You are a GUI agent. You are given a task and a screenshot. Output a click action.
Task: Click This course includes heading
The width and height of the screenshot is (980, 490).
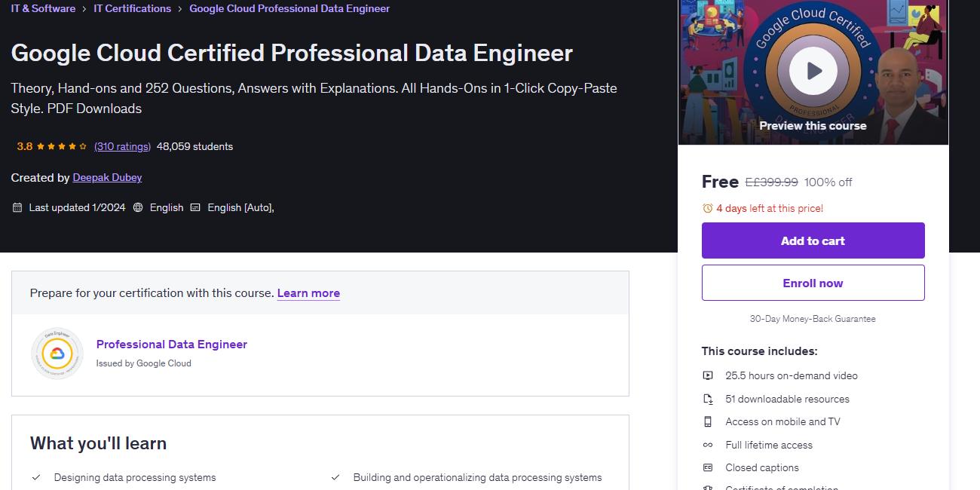point(759,351)
